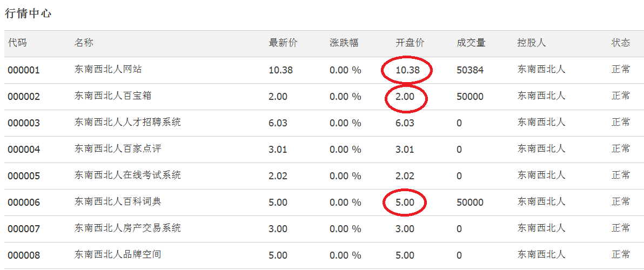
Task: Click the 代码 column header
Action: click(x=17, y=43)
